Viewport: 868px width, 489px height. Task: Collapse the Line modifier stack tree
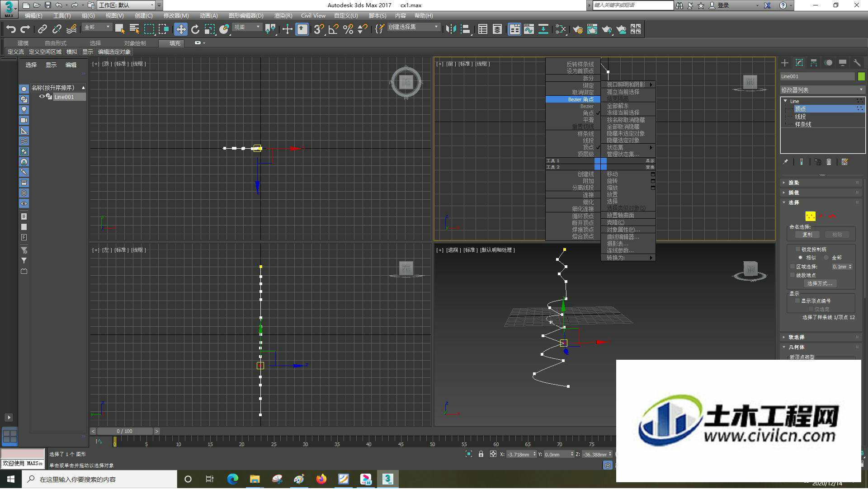[785, 101]
